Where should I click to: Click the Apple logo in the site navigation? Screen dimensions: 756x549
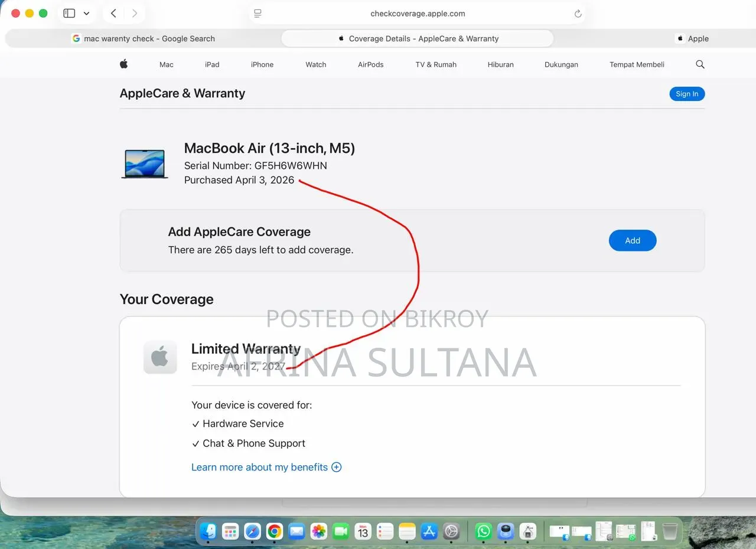point(123,64)
